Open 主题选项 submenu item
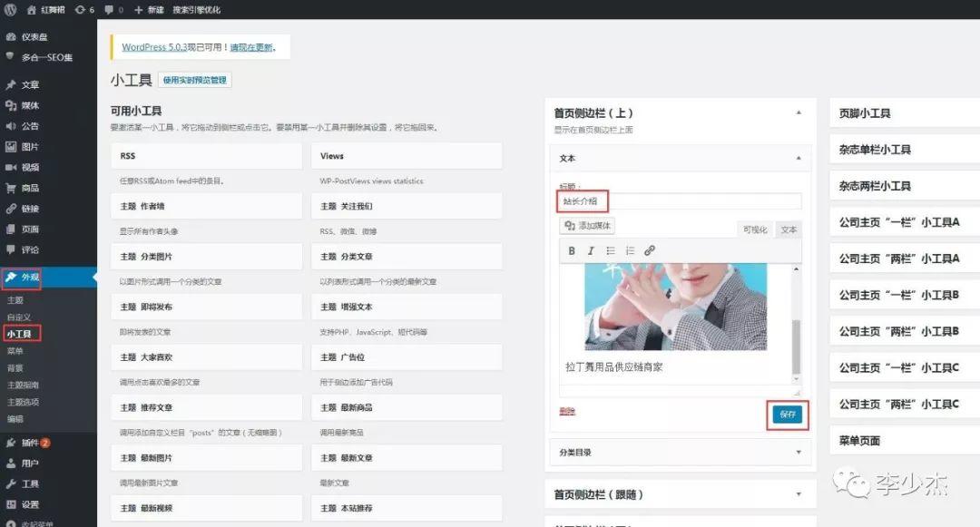The width and height of the screenshot is (980, 527). pos(23,402)
